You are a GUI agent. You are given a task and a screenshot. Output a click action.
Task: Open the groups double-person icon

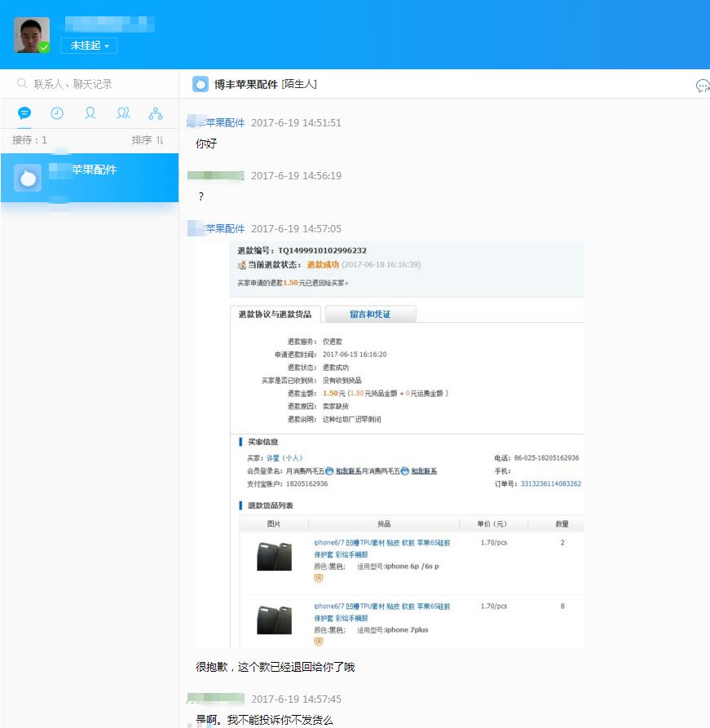pyautogui.click(x=123, y=113)
